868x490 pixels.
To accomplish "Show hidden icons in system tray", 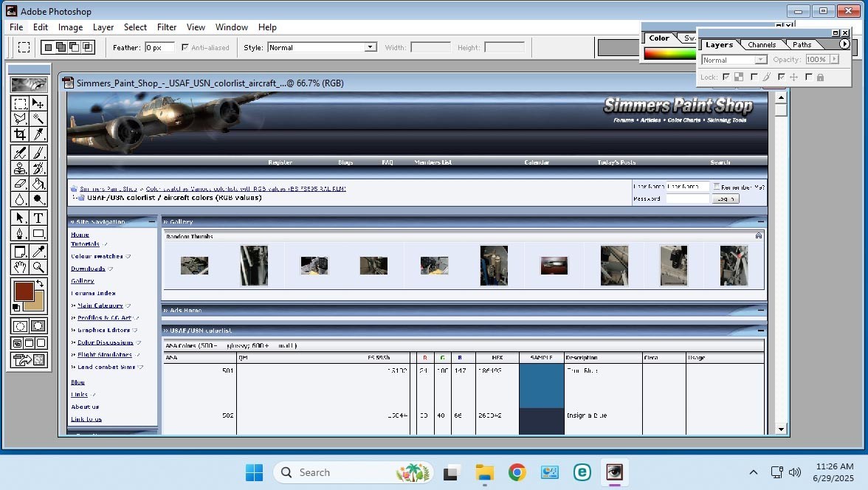I will pyautogui.click(x=754, y=472).
